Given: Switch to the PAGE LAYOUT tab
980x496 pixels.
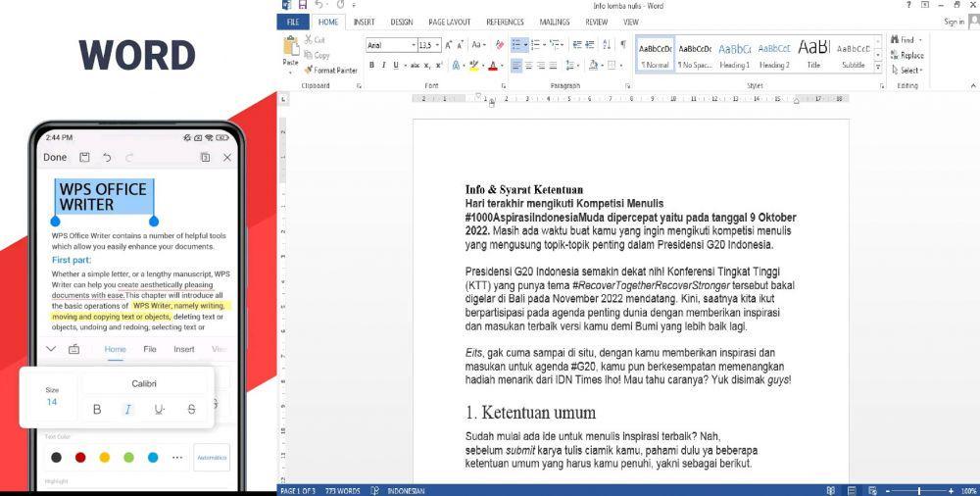Looking at the screenshot, I should click(450, 22).
